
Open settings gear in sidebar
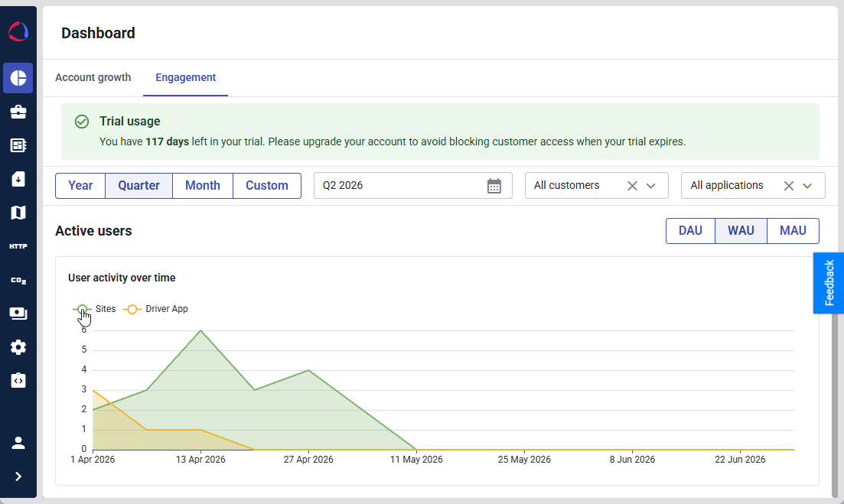pyautogui.click(x=18, y=347)
